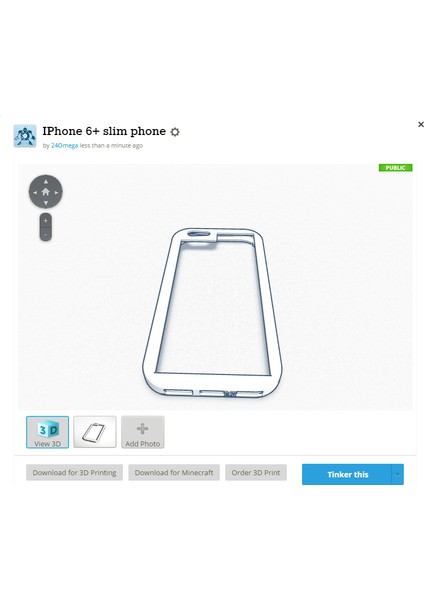Zoom out with the minus button
This screenshot has height=600, width=424.
[x=46, y=234]
